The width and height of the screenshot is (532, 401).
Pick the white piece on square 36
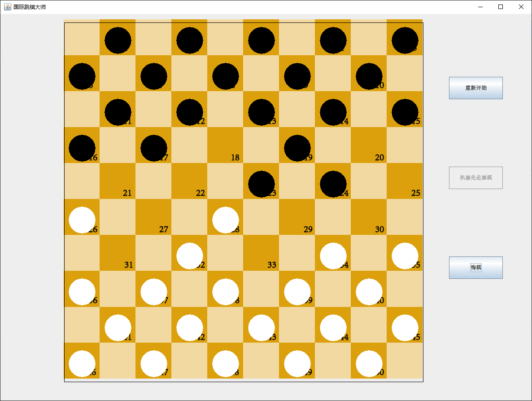[x=82, y=292]
